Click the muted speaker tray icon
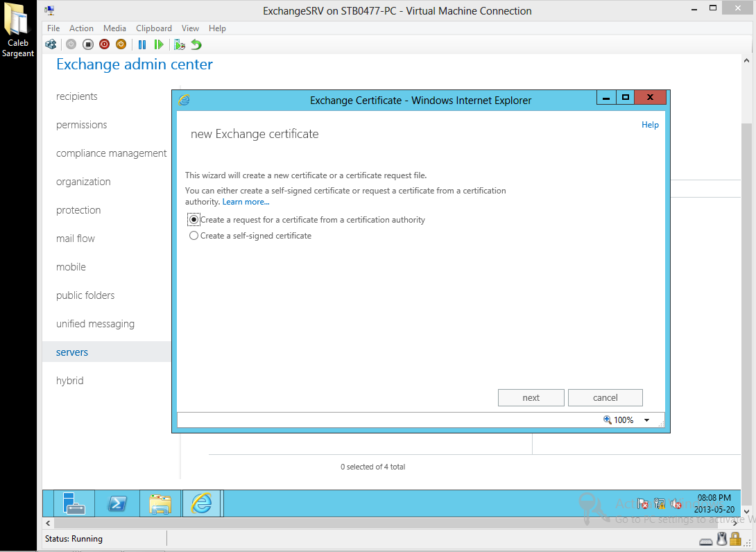Screen dimensions: 756x552 tap(676, 503)
